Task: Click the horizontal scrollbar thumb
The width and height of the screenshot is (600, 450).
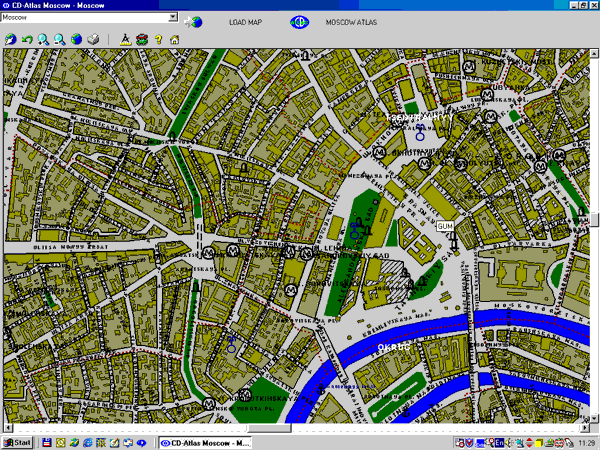Action: point(269,427)
